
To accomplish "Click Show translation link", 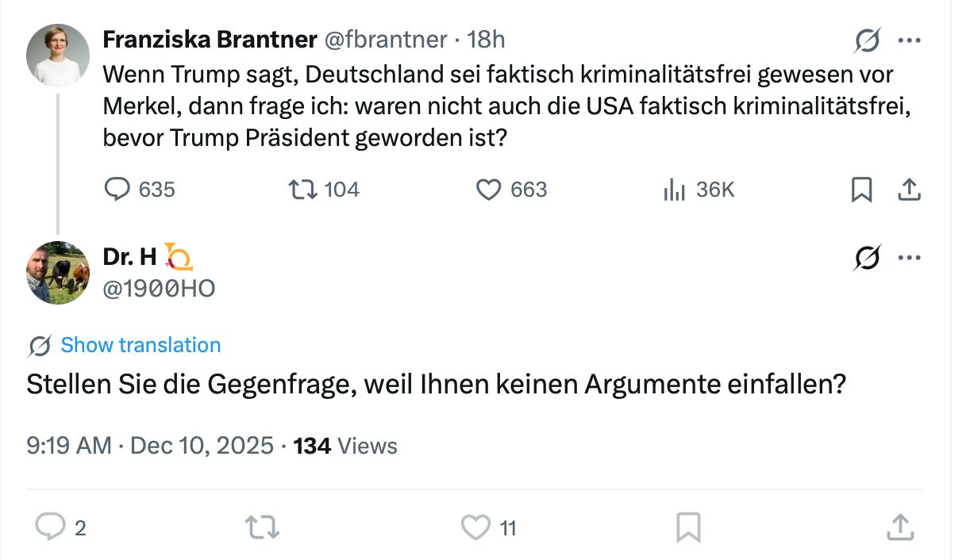I will click(x=140, y=346).
